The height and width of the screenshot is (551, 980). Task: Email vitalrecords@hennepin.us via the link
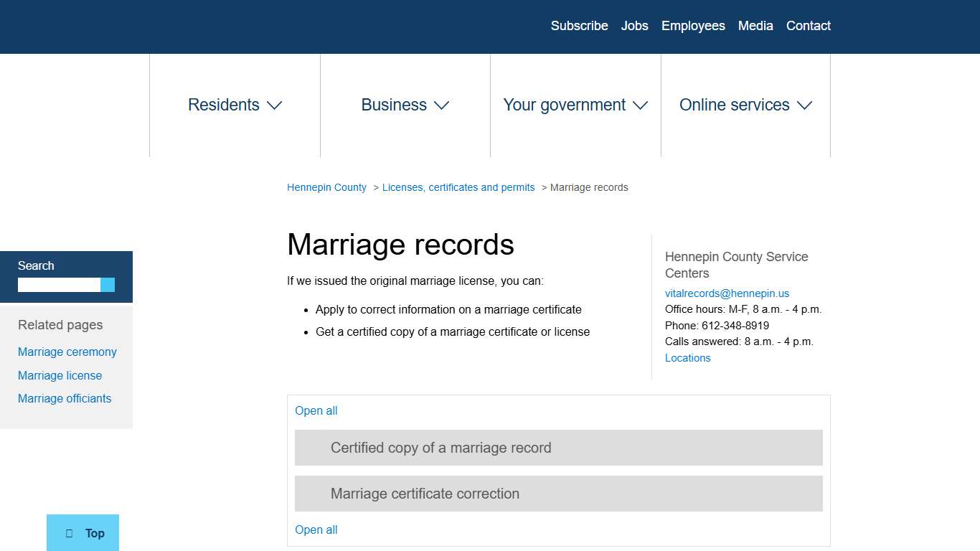[727, 293]
